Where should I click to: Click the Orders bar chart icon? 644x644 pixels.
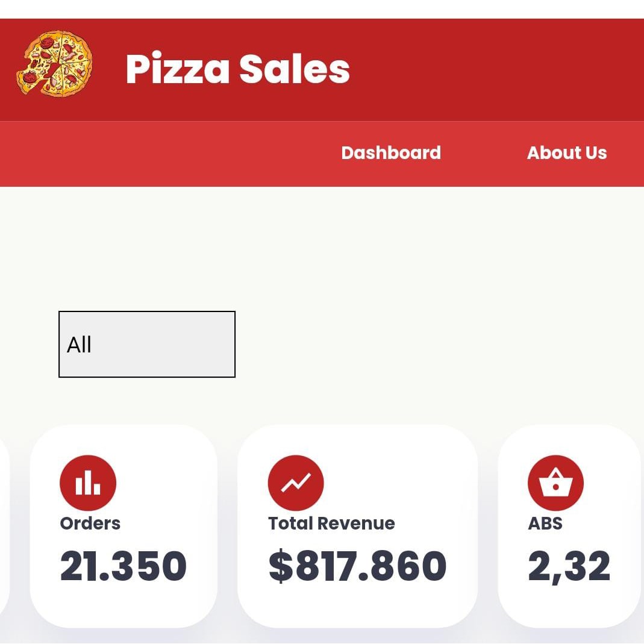pos(88,483)
